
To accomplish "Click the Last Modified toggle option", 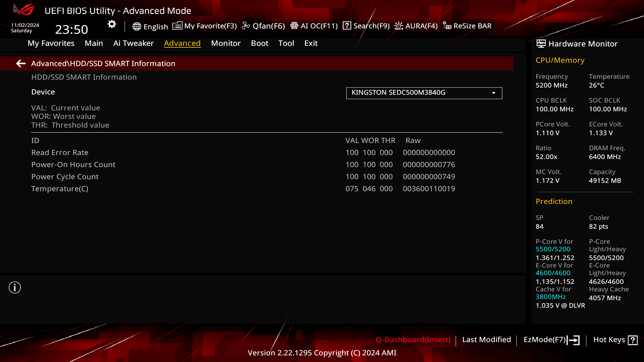I will click(x=487, y=340).
